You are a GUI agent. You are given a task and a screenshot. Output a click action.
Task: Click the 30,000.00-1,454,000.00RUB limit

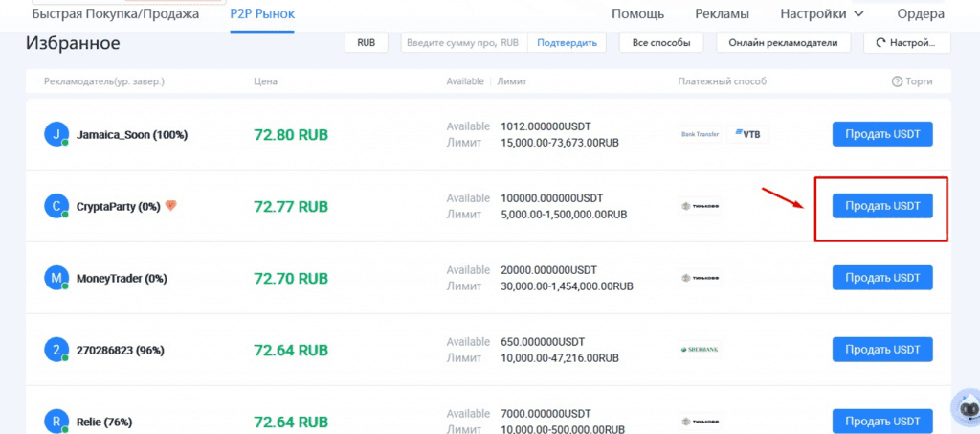pyautogui.click(x=567, y=286)
